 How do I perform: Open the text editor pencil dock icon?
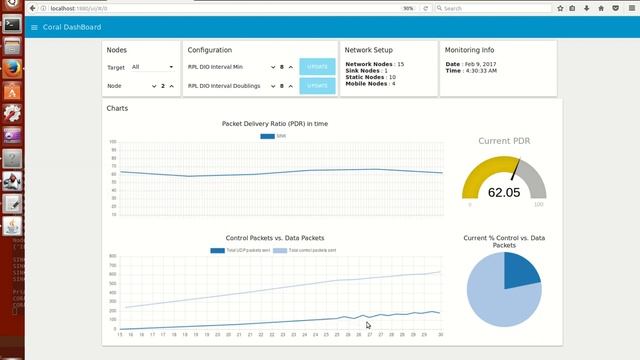point(12,203)
